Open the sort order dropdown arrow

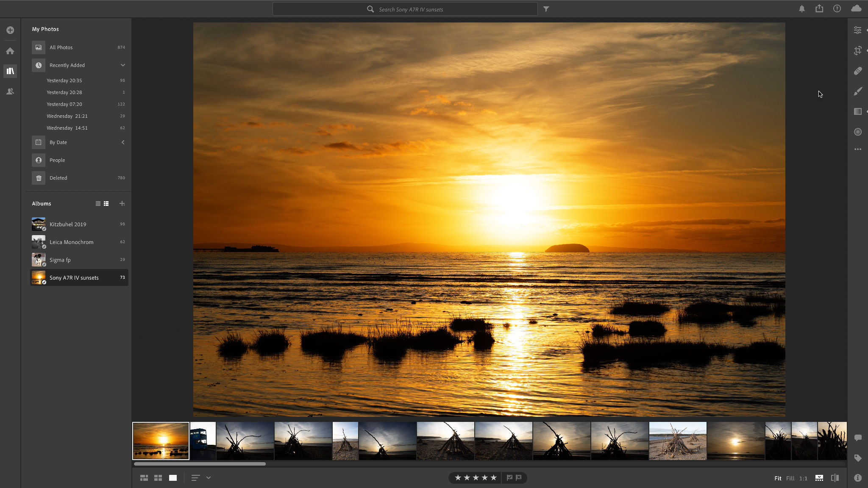209,478
